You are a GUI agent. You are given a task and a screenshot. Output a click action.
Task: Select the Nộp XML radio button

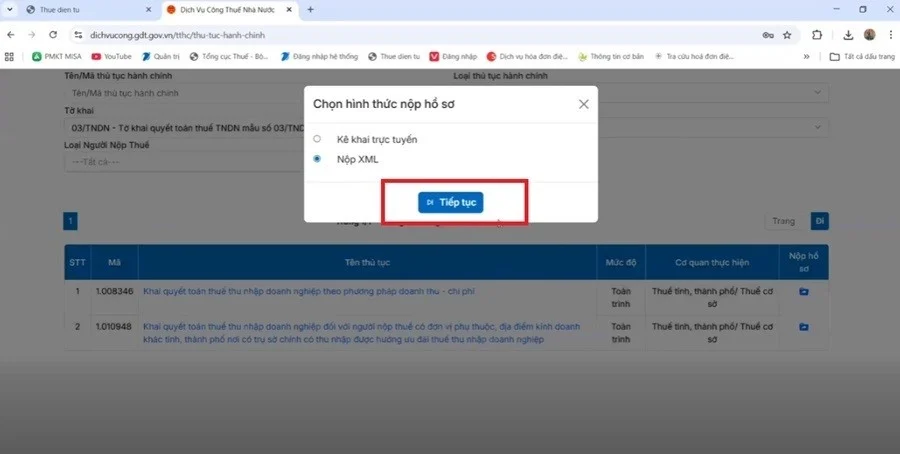pos(317,159)
